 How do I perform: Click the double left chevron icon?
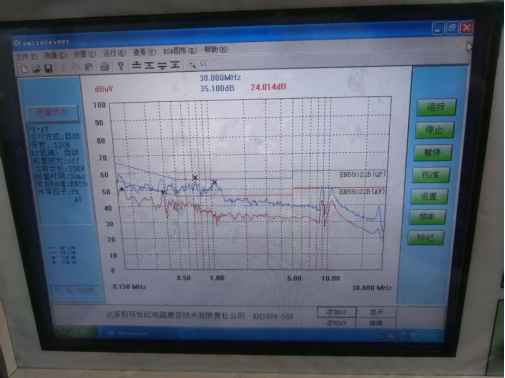pyautogui.click(x=204, y=63)
